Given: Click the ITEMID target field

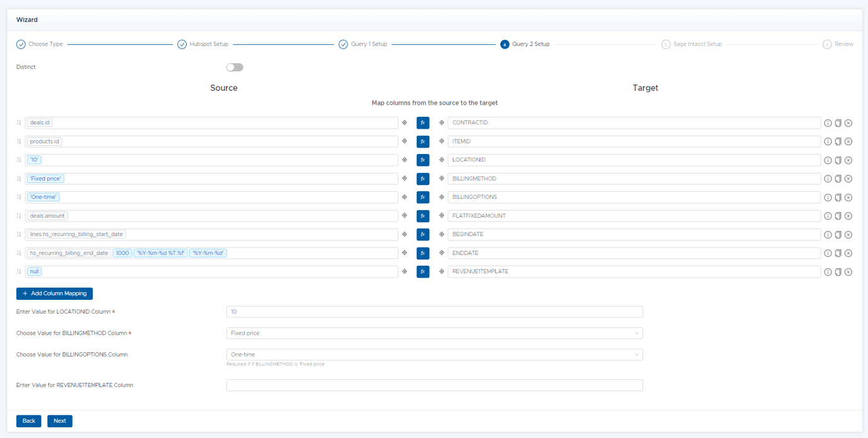Looking at the screenshot, I should (634, 141).
